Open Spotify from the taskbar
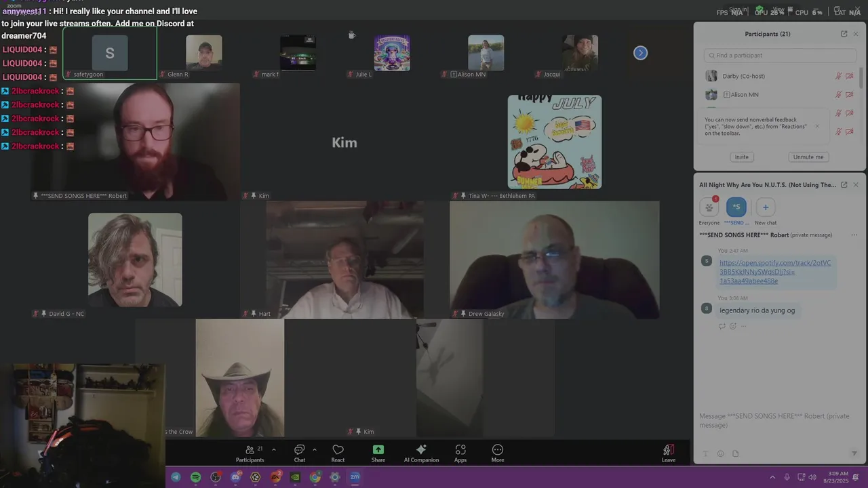This screenshot has width=868, height=488. 196,477
